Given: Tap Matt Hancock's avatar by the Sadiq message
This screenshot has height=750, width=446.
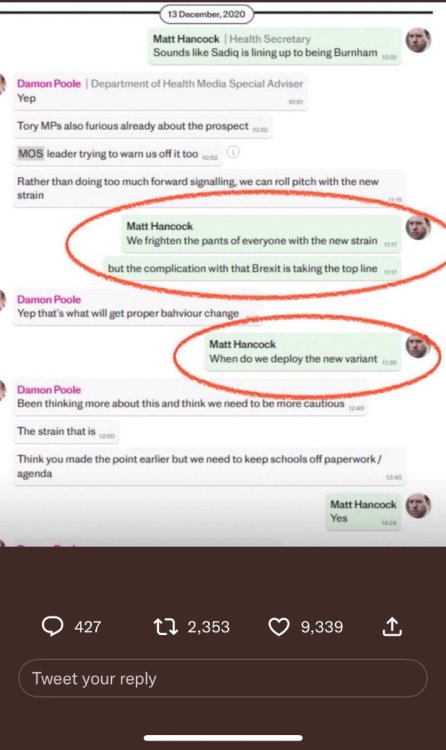Looking at the screenshot, I should coord(418,40).
